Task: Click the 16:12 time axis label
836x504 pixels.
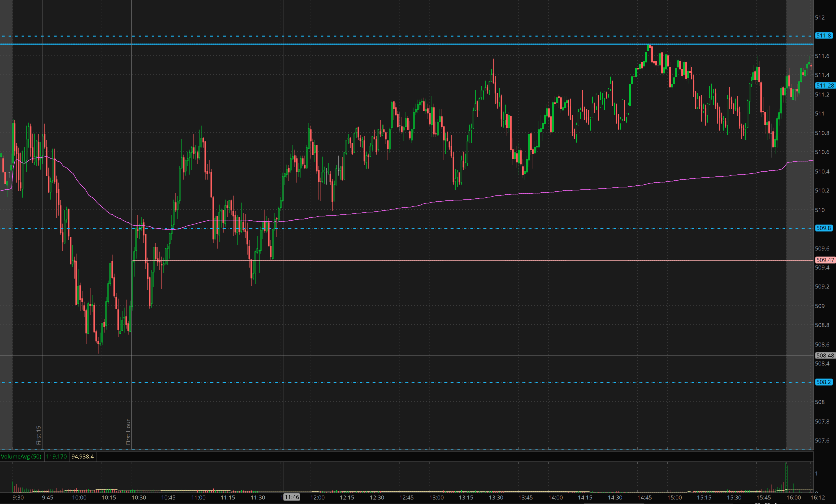Action: [x=818, y=497]
